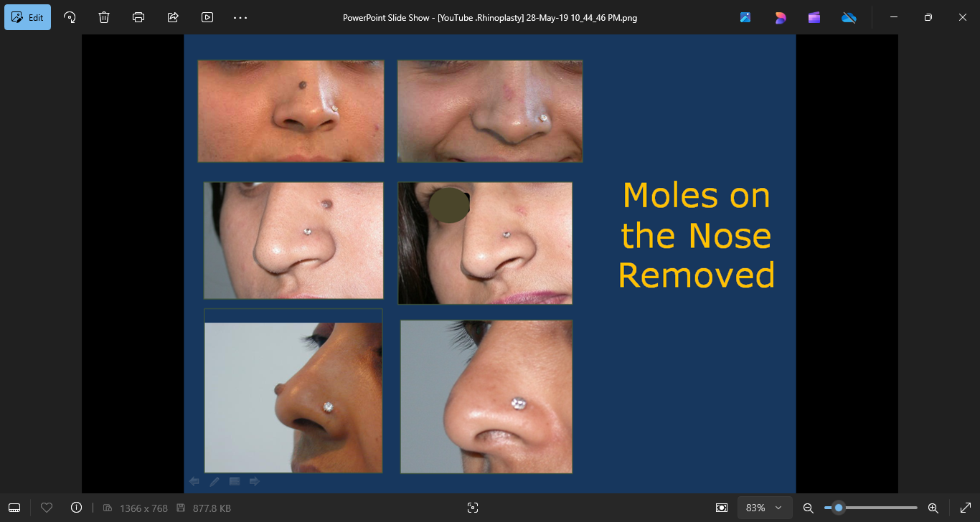
Task: Open Microsoft Designer from the title bar
Action: tap(780, 17)
